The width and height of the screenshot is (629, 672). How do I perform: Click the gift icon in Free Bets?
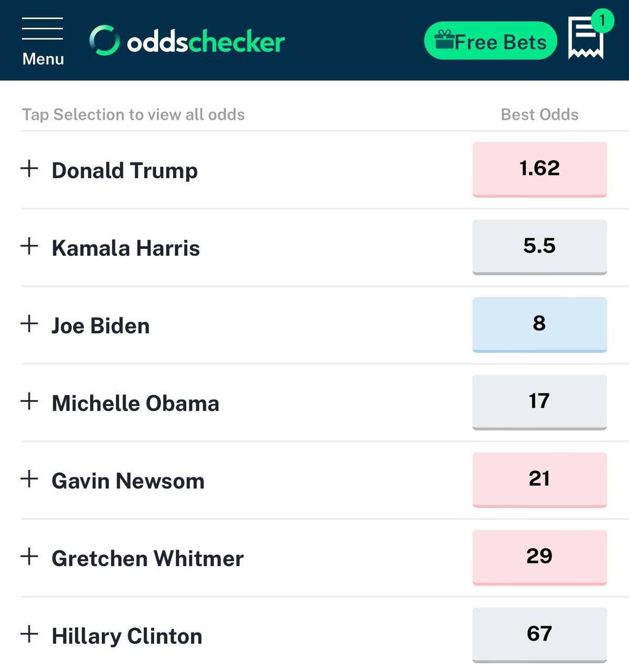(x=444, y=40)
